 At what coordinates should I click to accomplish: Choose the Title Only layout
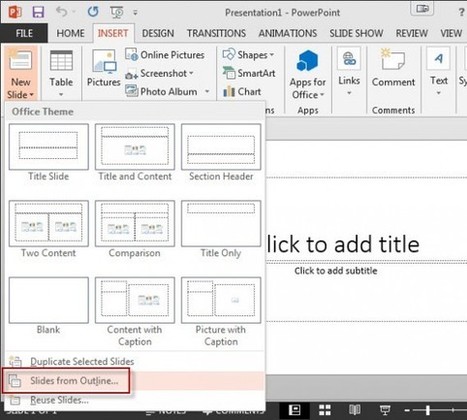(221, 224)
